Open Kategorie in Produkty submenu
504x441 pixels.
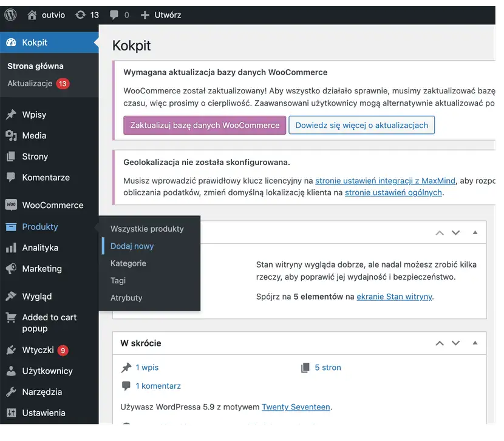coord(128,263)
